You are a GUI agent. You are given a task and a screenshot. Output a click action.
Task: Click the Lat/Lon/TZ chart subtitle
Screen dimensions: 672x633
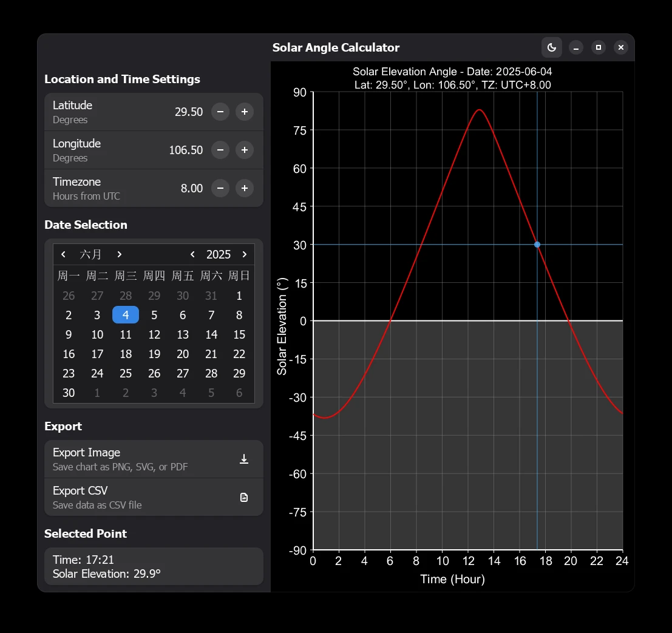pyautogui.click(x=453, y=85)
